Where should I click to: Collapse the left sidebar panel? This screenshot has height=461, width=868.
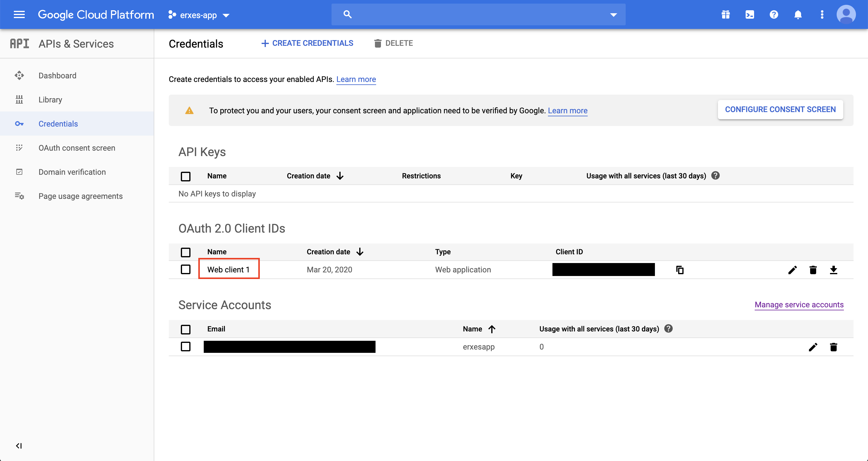19,446
